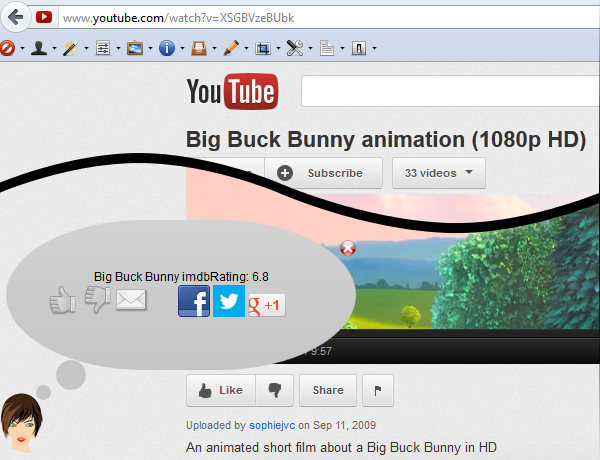This screenshot has width=600, height=460.
Task: Open dropdown next to magic wand icon
Action: tap(86, 48)
